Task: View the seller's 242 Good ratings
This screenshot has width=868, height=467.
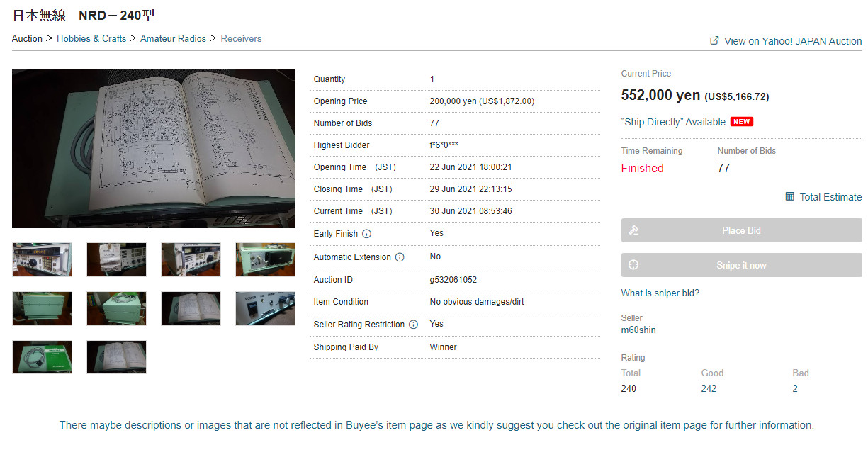Action: [709, 388]
